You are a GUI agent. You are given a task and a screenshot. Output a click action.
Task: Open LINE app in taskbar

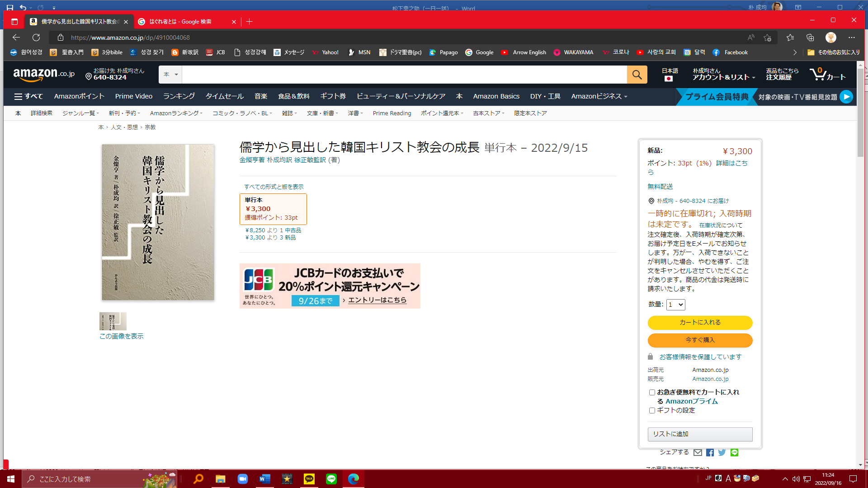(x=331, y=479)
